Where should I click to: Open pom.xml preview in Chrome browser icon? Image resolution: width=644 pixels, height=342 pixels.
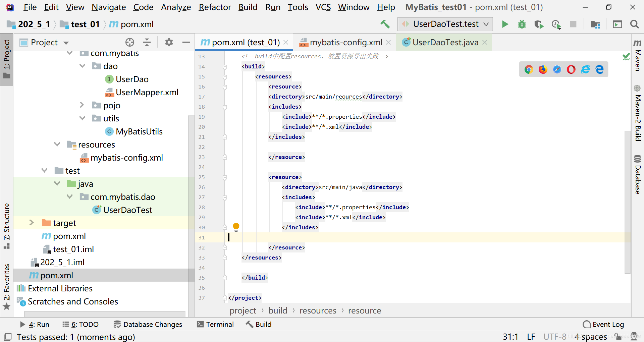(x=529, y=69)
